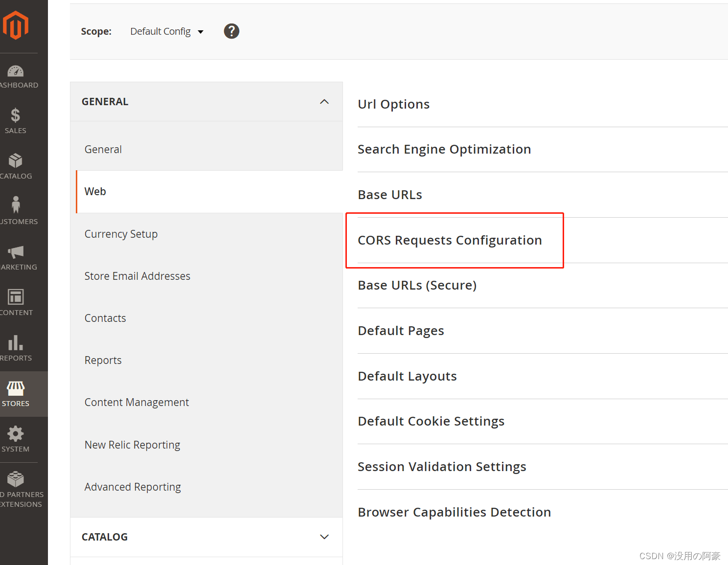This screenshot has width=728, height=565.
Task: Expand CORS Requests Configuration section
Action: (450, 240)
